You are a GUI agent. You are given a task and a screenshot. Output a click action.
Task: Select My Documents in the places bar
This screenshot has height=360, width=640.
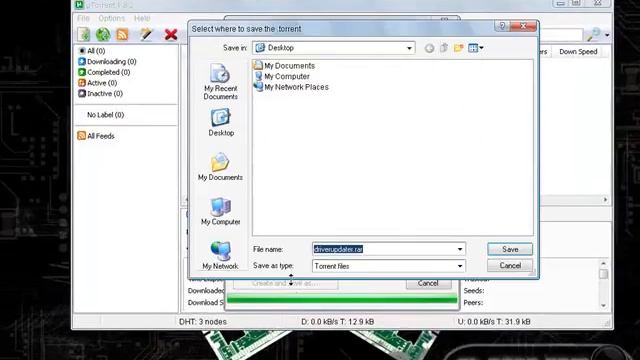pyautogui.click(x=220, y=167)
